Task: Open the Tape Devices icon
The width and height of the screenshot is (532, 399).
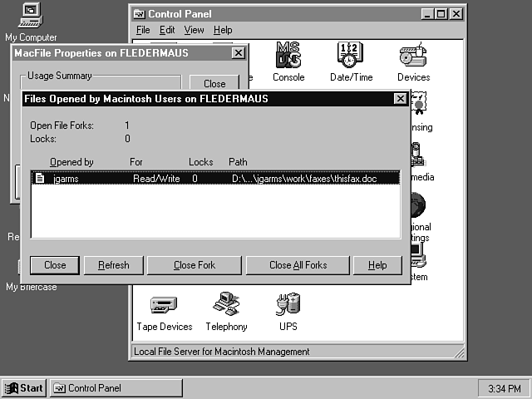Action: click(x=164, y=306)
